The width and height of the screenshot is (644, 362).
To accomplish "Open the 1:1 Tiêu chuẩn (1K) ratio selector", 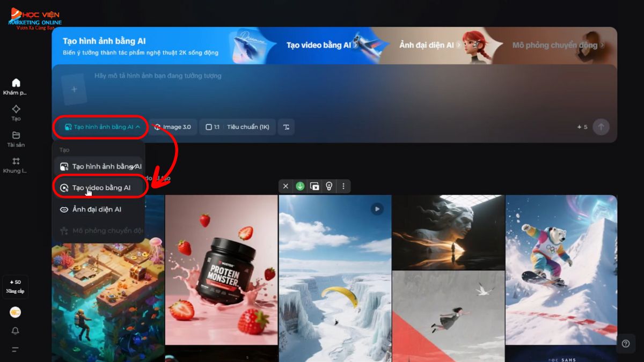I will pos(238,127).
